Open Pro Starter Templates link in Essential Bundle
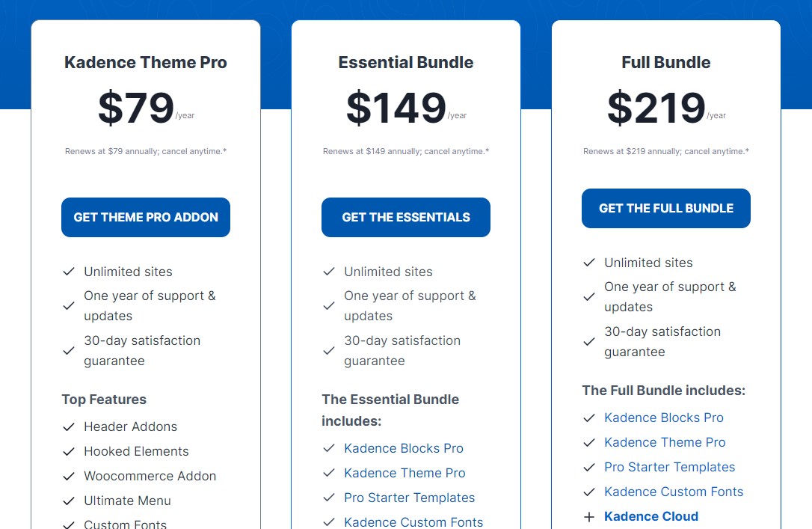This screenshot has width=812, height=529. point(409,498)
